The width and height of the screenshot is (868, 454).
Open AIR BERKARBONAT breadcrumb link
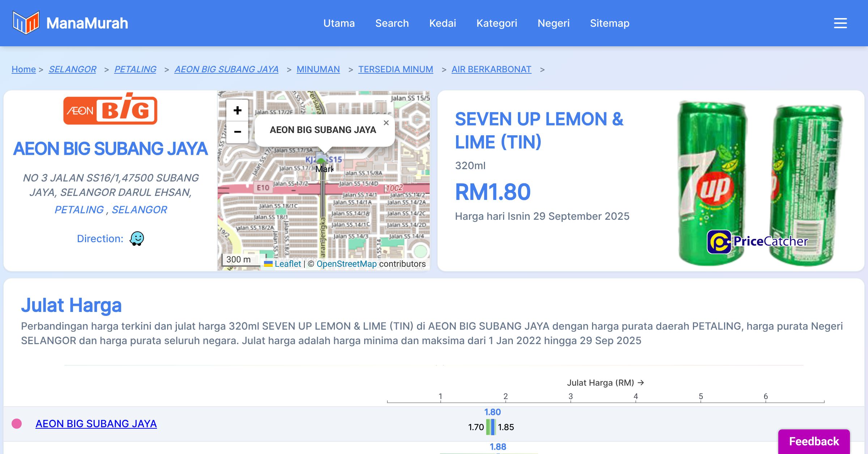pyautogui.click(x=492, y=69)
